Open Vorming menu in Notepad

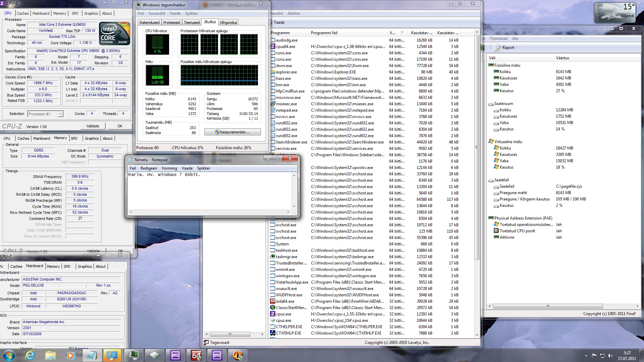[x=169, y=168]
